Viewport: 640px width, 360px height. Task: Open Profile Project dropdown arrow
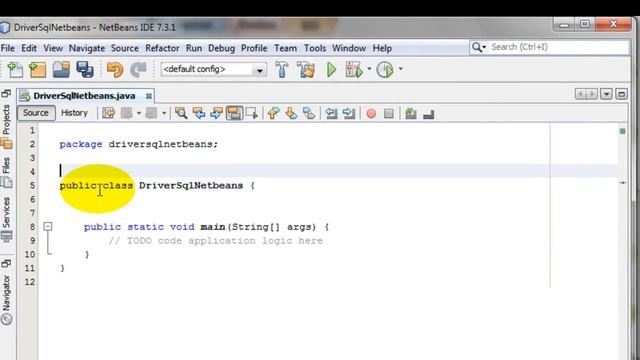click(x=400, y=69)
